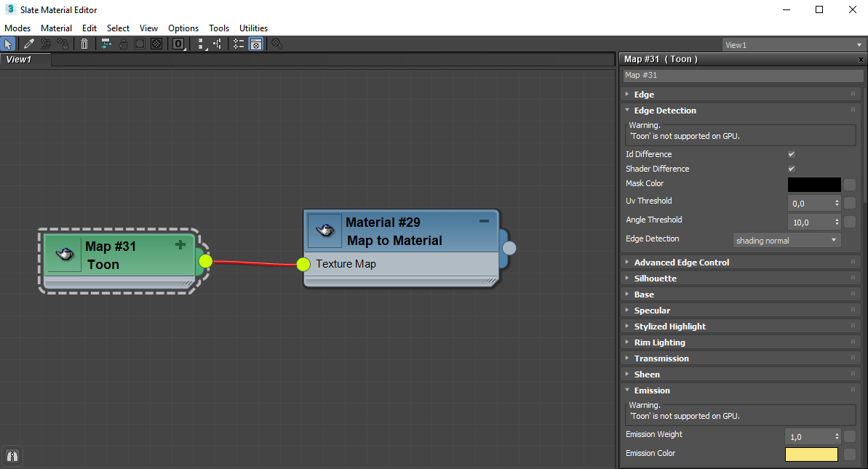Image resolution: width=868 pixels, height=469 pixels.
Task: Expand the Advanced Edge Control rollout
Action: coord(740,262)
